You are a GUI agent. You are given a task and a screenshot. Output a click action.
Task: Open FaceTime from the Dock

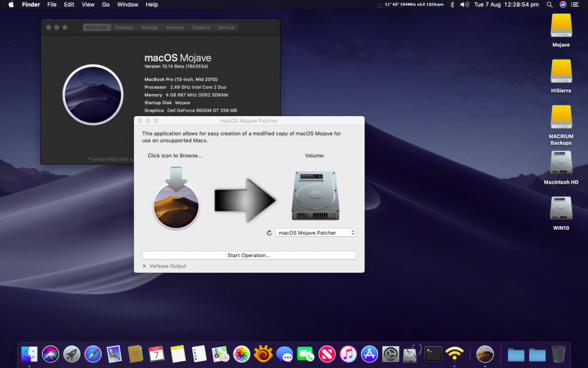point(306,354)
